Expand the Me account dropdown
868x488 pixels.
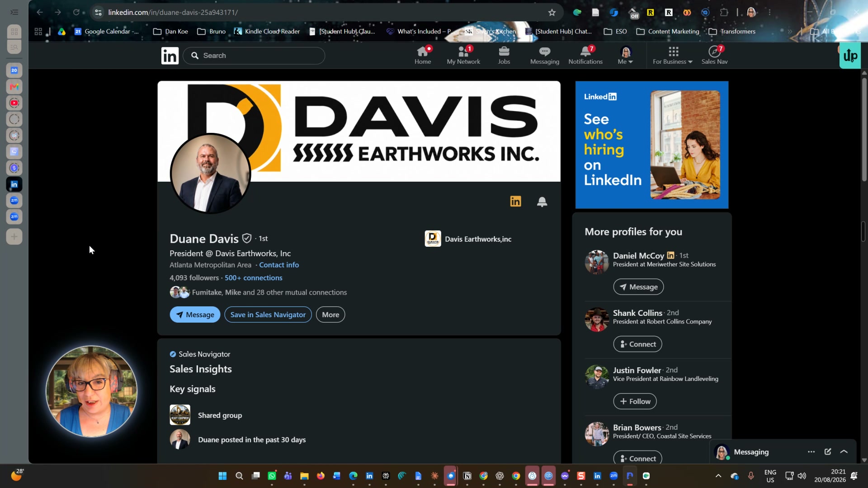coord(626,55)
